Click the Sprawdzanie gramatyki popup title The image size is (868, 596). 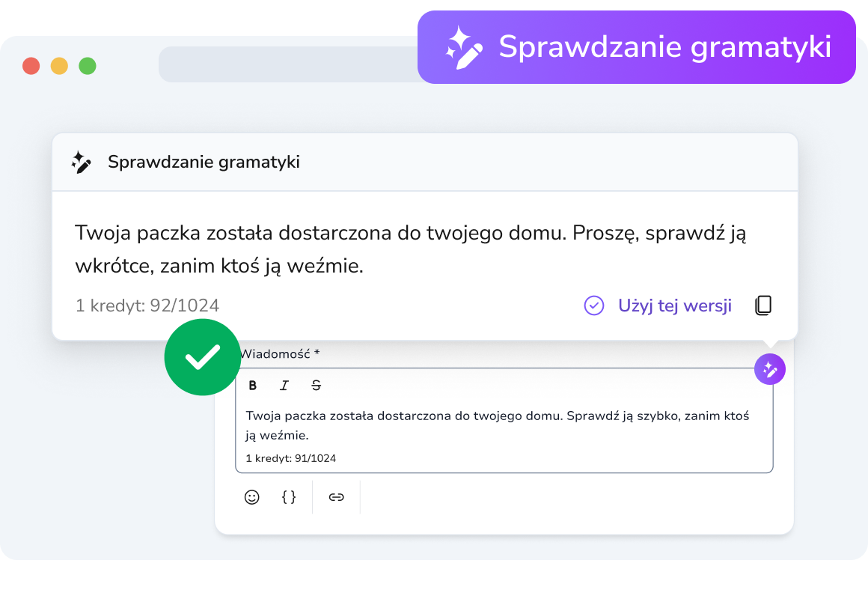[x=204, y=162]
